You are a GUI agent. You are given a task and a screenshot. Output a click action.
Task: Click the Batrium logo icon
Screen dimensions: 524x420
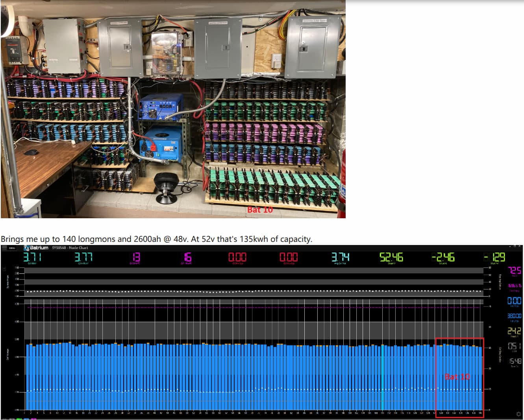(x=27, y=248)
